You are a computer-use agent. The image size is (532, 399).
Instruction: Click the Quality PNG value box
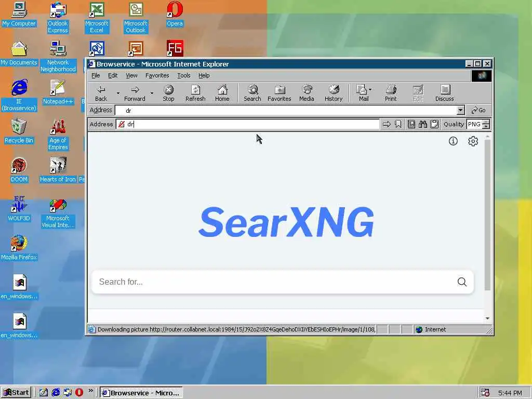[475, 124]
